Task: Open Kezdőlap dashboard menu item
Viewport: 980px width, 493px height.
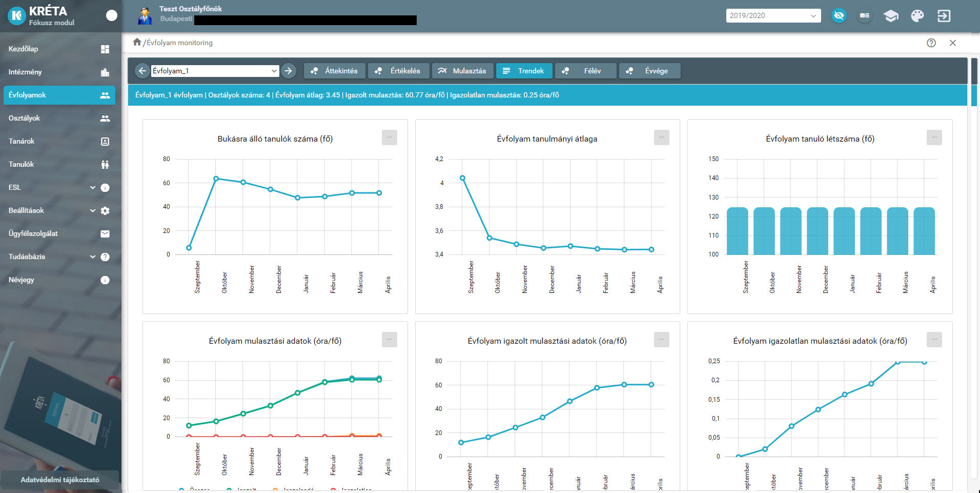Action: 59,49
